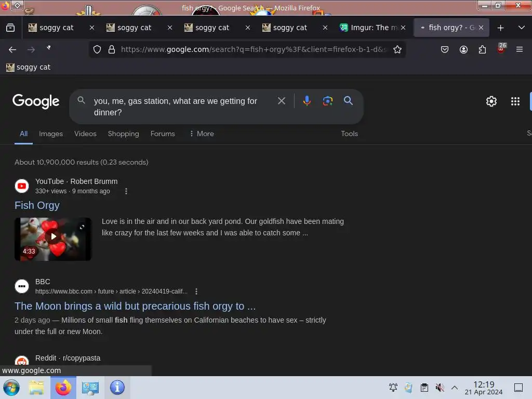Expand hidden system tray icons
Image resolution: width=532 pixels, height=399 pixels.
455,388
